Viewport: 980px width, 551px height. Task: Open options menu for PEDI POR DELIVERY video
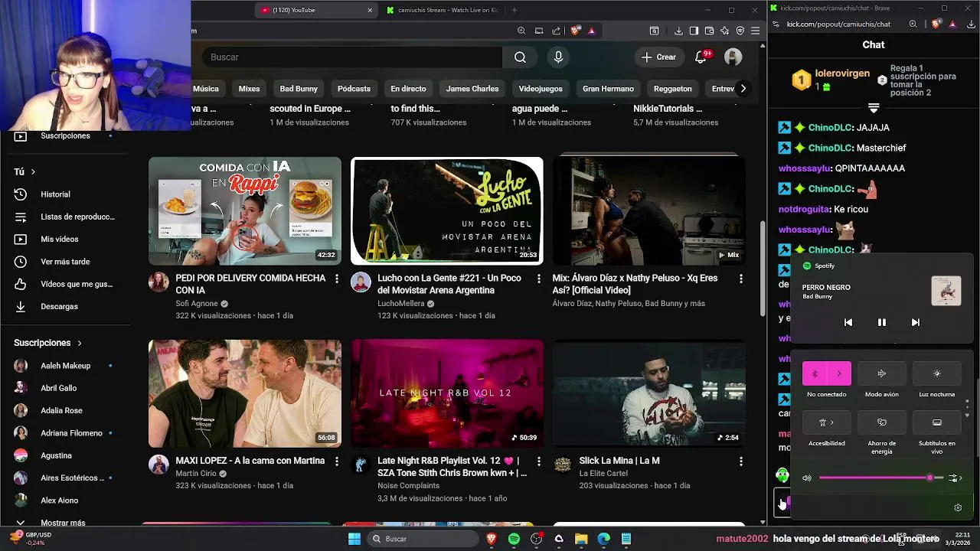click(x=336, y=279)
